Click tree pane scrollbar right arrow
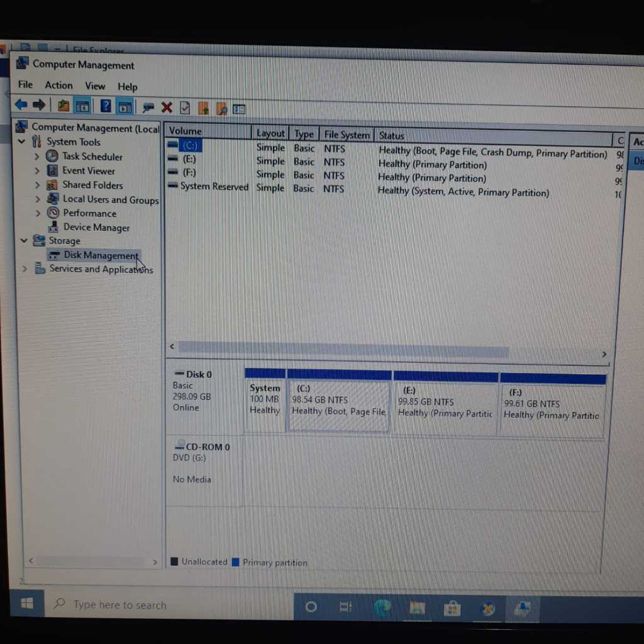This screenshot has width=644, height=644. point(155,562)
